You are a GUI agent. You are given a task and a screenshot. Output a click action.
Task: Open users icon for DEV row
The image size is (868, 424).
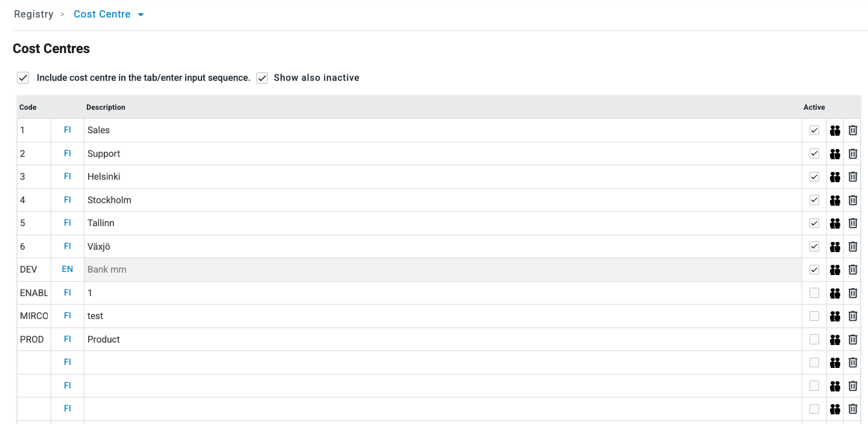point(835,270)
